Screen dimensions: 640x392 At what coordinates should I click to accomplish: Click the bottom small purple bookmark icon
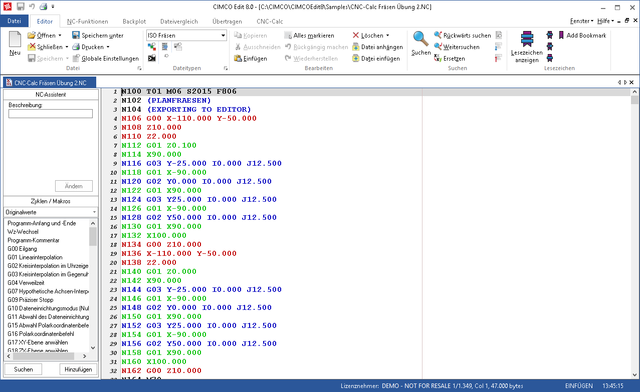[x=550, y=58]
